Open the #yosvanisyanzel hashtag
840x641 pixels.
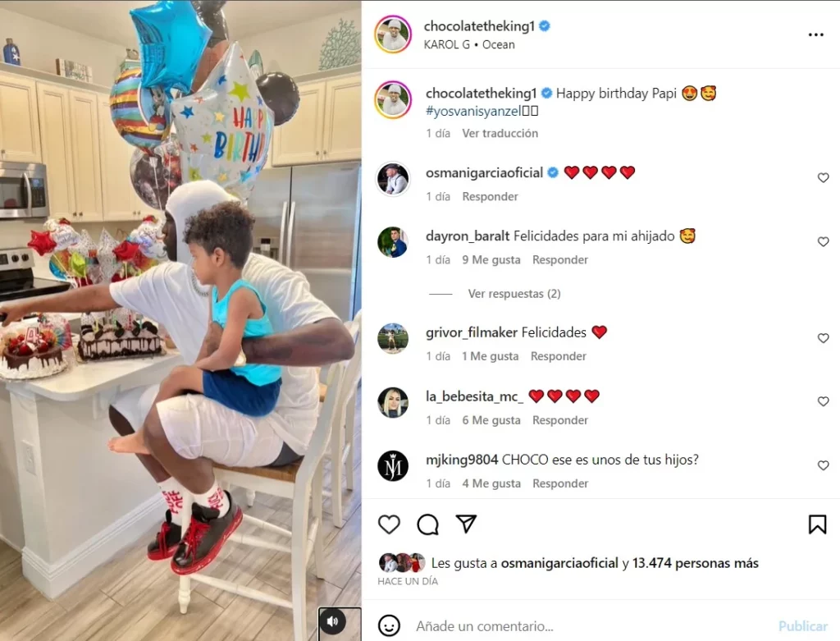pyautogui.click(x=473, y=112)
